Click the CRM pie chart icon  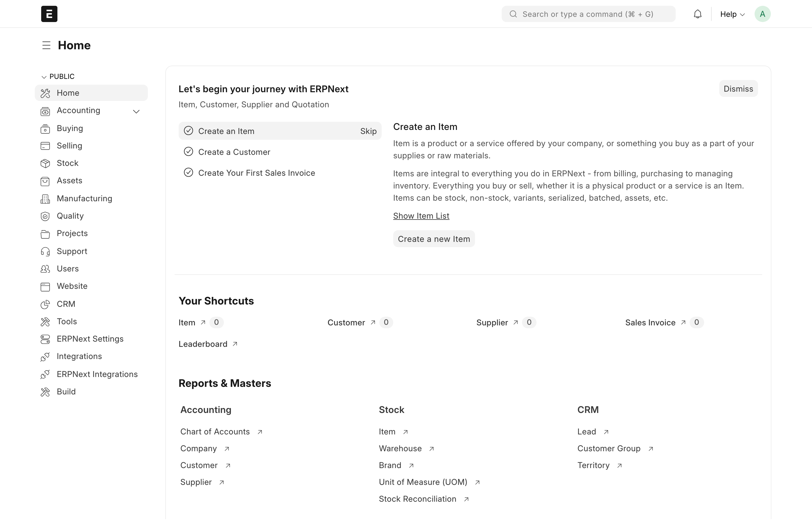click(45, 304)
